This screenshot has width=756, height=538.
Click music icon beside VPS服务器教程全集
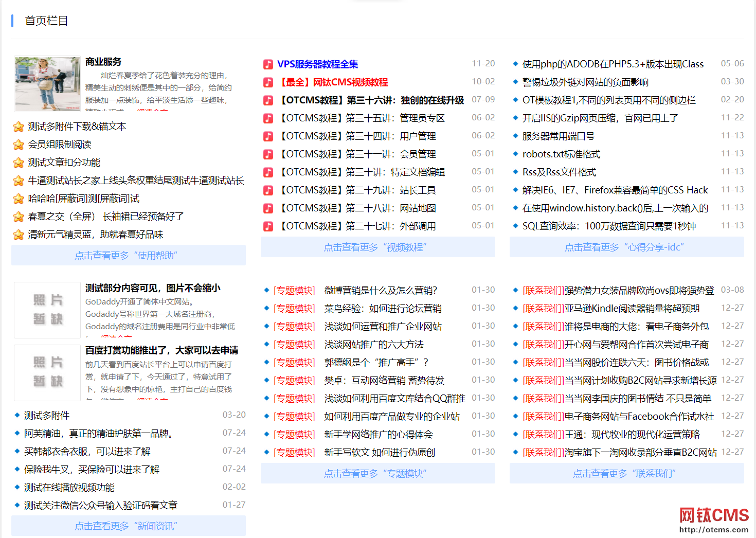pos(268,64)
